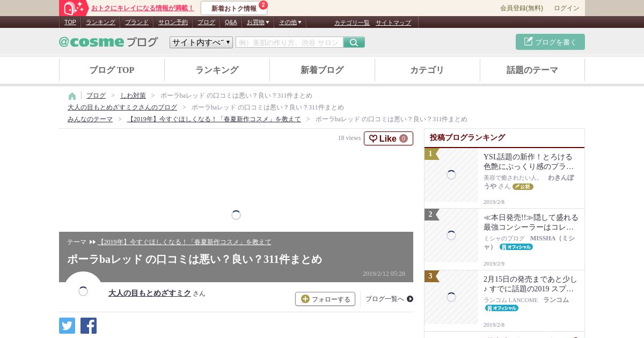This screenshot has height=338, width=644.
Task: Open みんなのテーマ breadcrumb link
Action: [x=90, y=119]
